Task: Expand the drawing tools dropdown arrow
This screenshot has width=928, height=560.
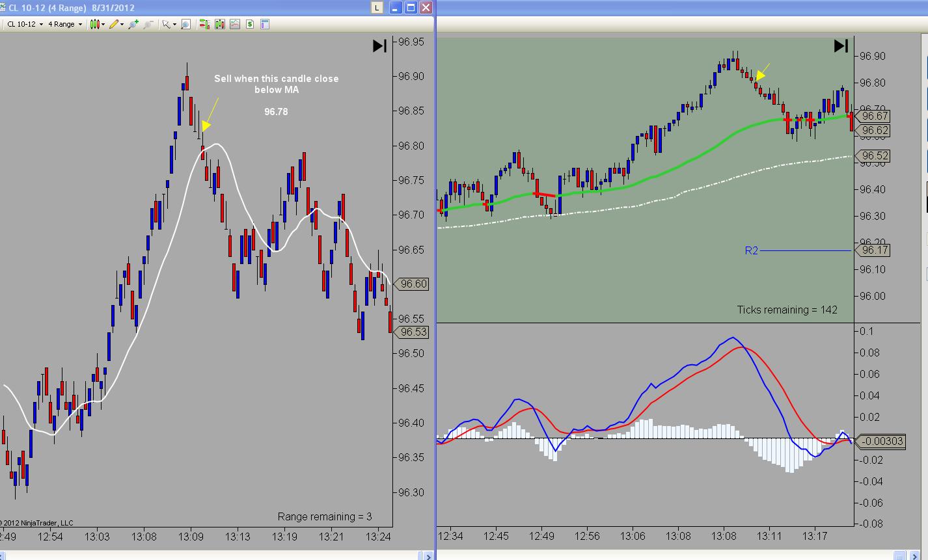Action: click(x=122, y=25)
